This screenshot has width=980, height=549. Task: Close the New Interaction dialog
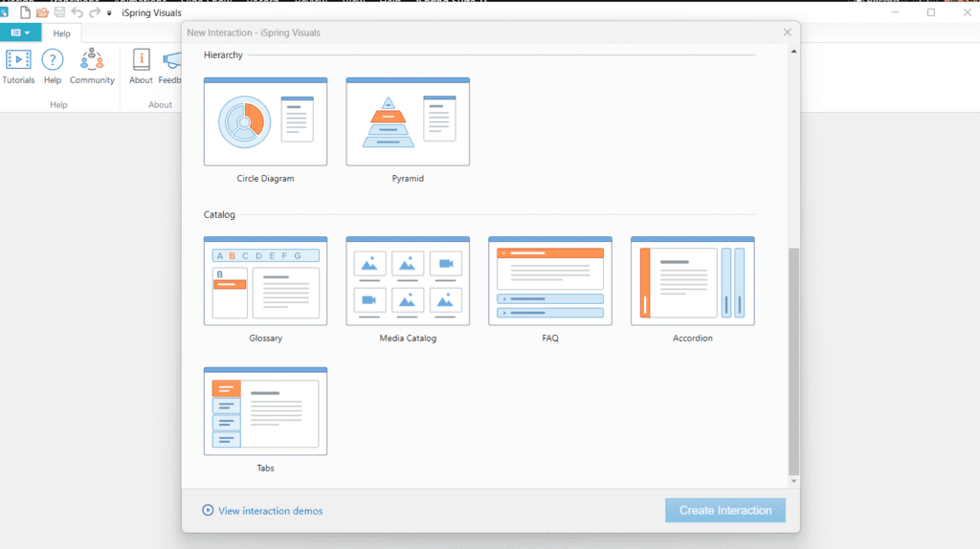point(787,33)
